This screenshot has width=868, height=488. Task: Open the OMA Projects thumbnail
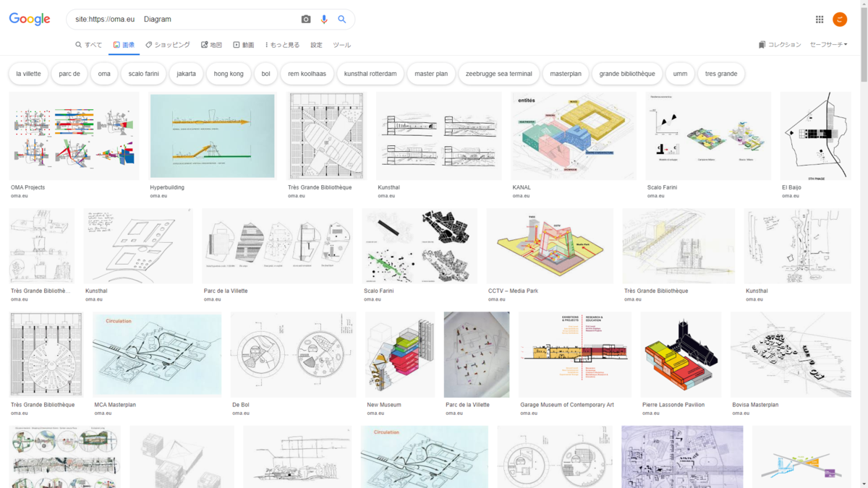pyautogui.click(x=74, y=136)
